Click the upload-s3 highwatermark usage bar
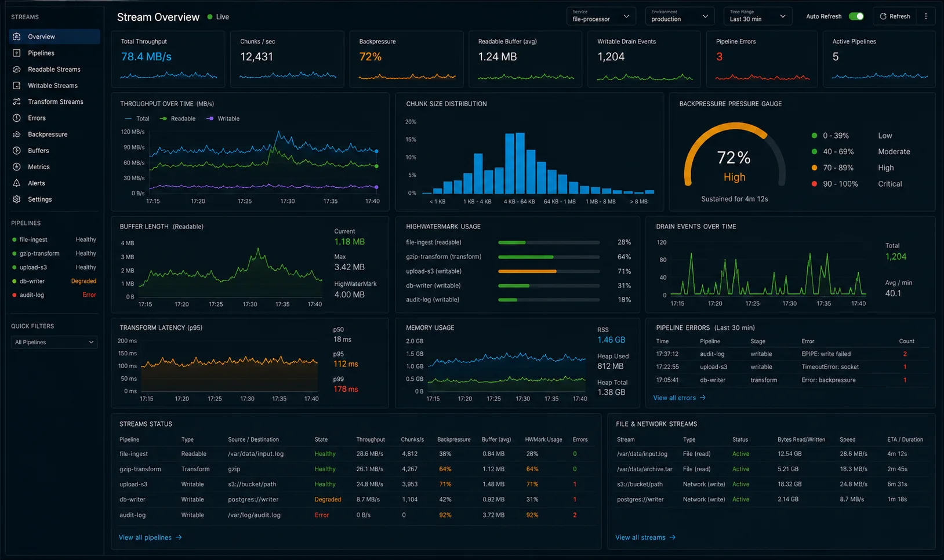Viewport: 944px width, 560px height. (549, 271)
